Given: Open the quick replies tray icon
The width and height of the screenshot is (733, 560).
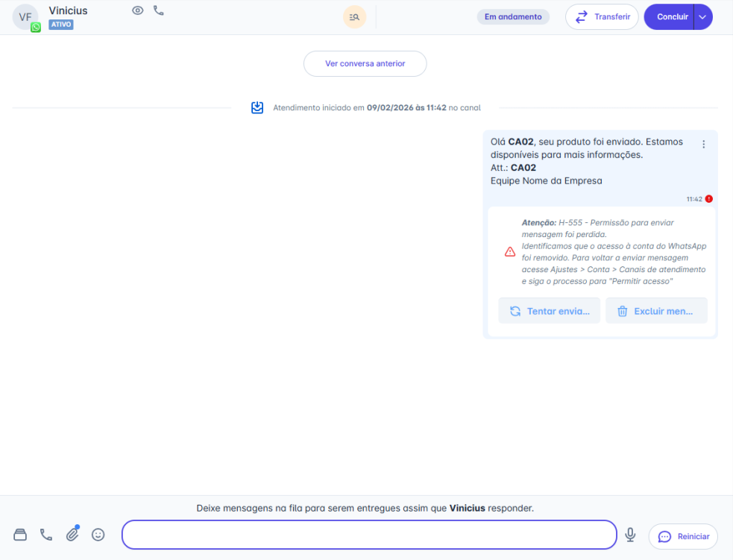Looking at the screenshot, I should [x=21, y=535].
